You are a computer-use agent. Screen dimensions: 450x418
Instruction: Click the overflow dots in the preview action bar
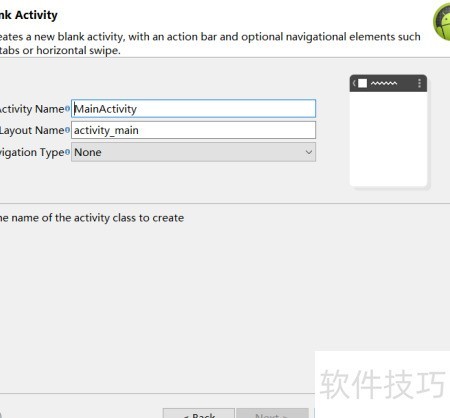click(x=419, y=83)
